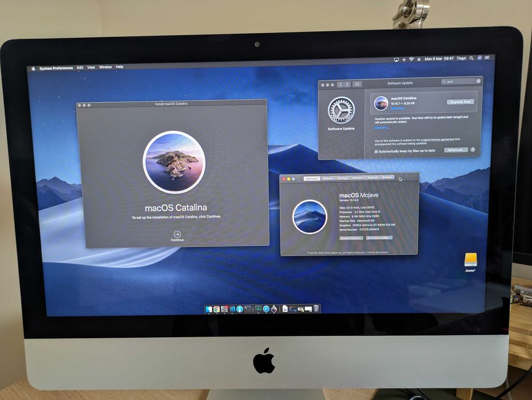The image size is (532, 400).
Task: Click the Mojave desert image in About This Mac
Action: (x=309, y=217)
